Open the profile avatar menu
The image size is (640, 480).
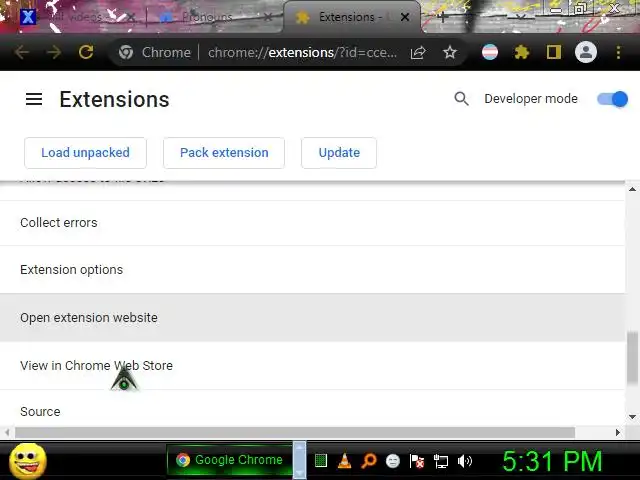tap(586, 52)
